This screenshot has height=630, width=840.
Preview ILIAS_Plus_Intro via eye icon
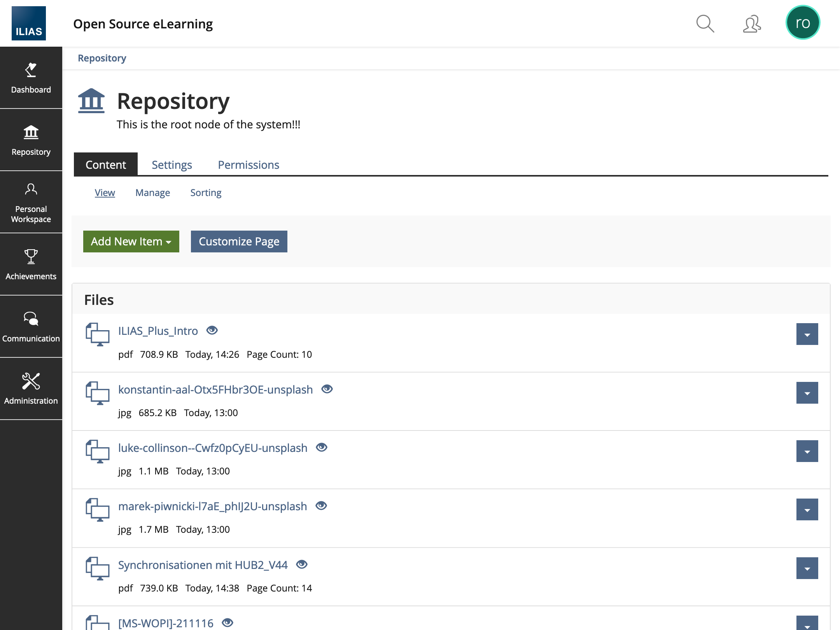tap(212, 330)
